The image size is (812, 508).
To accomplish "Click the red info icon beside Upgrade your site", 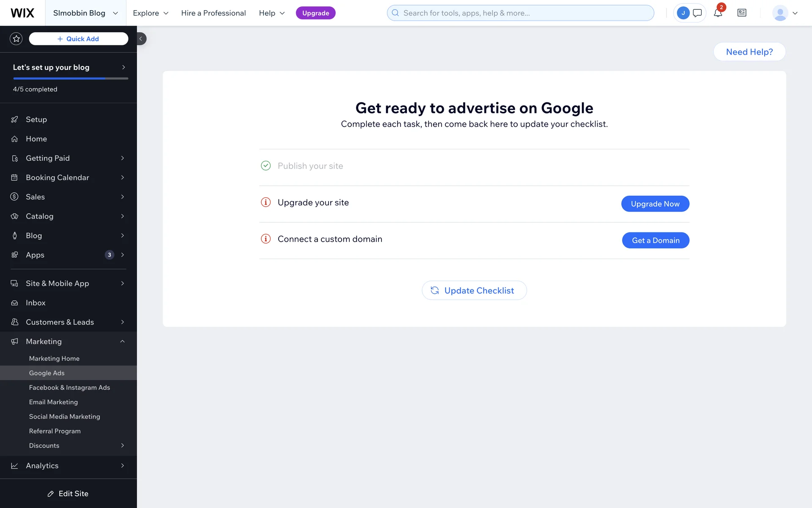I will point(266,202).
